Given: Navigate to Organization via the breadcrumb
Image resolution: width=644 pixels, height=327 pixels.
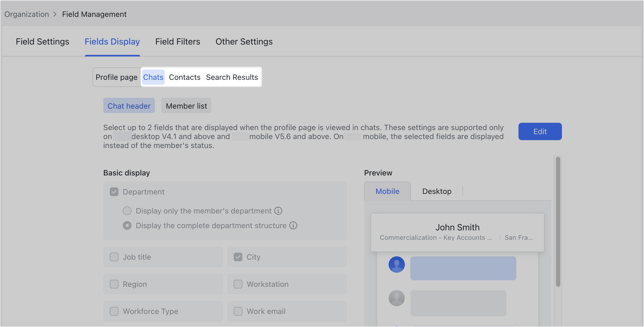Looking at the screenshot, I should click(26, 14).
